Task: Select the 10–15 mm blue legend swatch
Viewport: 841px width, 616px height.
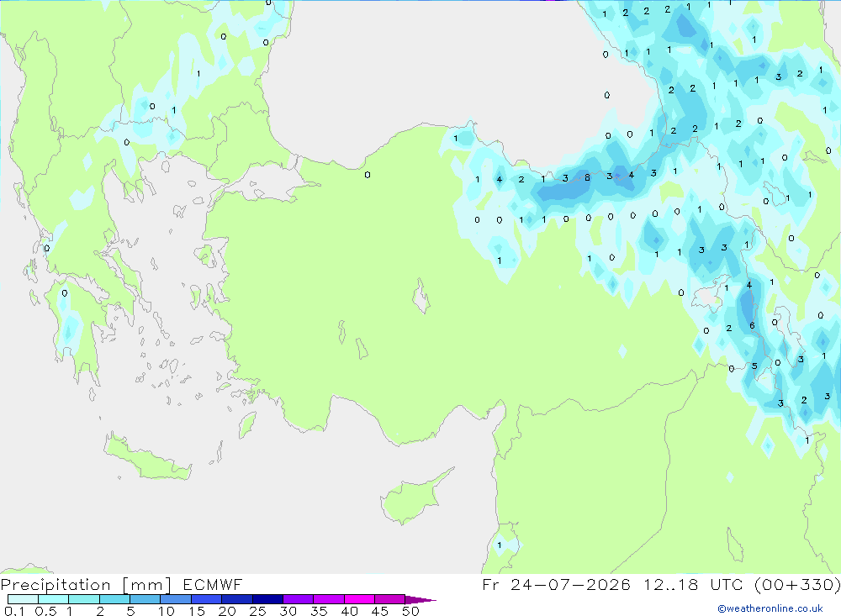Action: pos(176,599)
